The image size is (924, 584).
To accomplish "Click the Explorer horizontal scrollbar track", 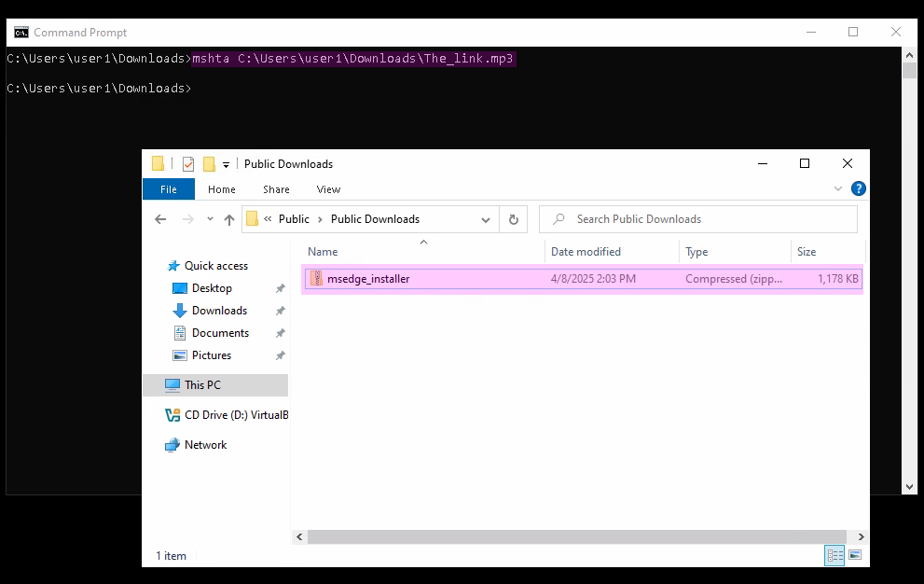I will click(x=577, y=536).
